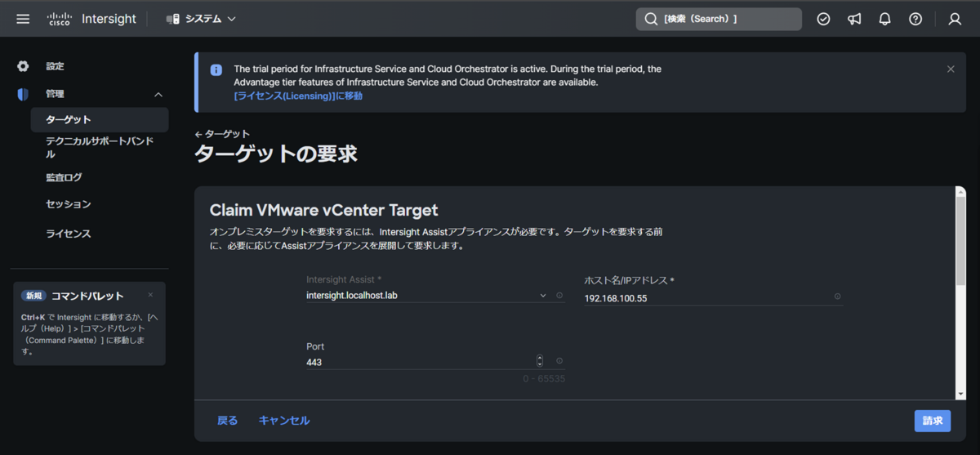Click the Cisco Intersight logo
980x455 pixels.
pyautogui.click(x=91, y=19)
